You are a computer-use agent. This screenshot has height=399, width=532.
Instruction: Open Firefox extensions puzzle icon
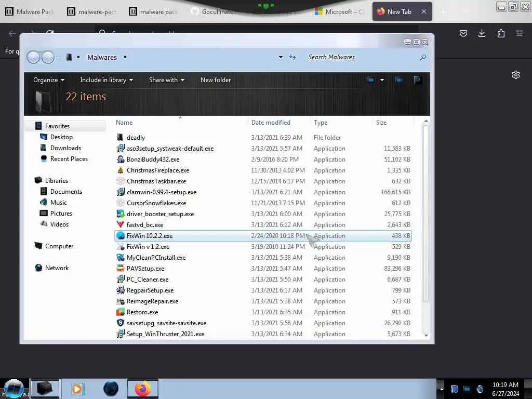[x=501, y=33]
